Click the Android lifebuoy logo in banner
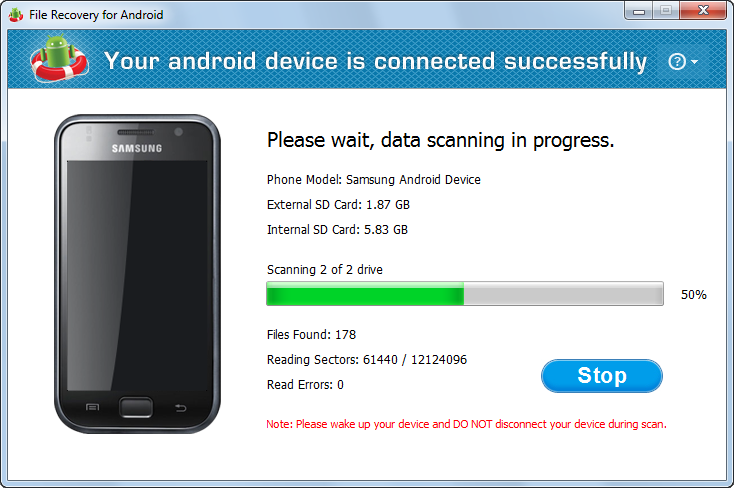The height and width of the screenshot is (488, 734). (x=59, y=58)
